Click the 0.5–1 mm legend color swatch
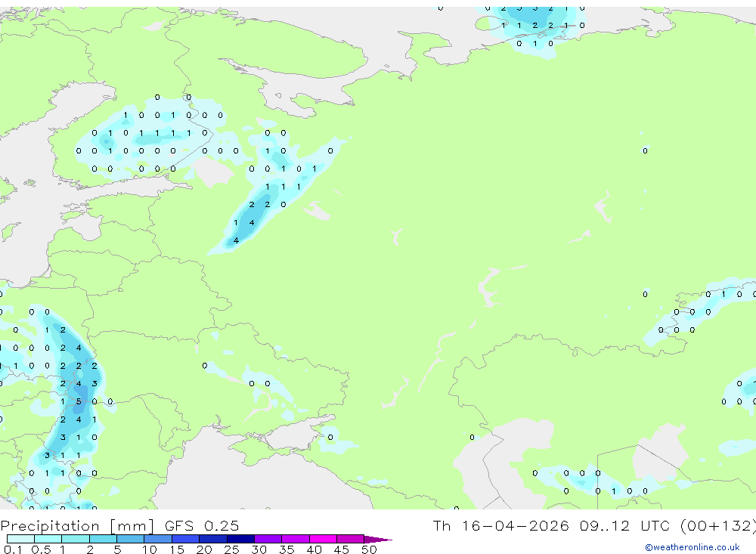This screenshot has width=756, height=554. (x=48, y=539)
